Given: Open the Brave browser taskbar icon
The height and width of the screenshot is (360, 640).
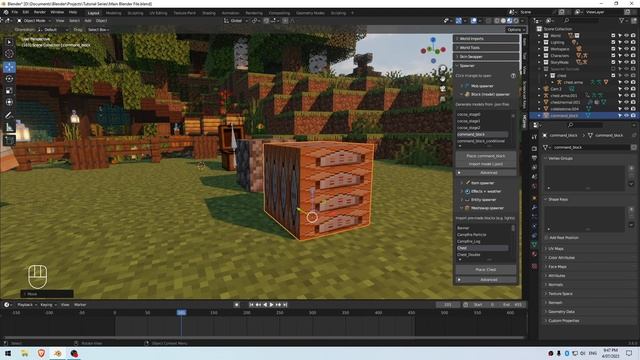Looking at the screenshot, I should coord(41,353).
